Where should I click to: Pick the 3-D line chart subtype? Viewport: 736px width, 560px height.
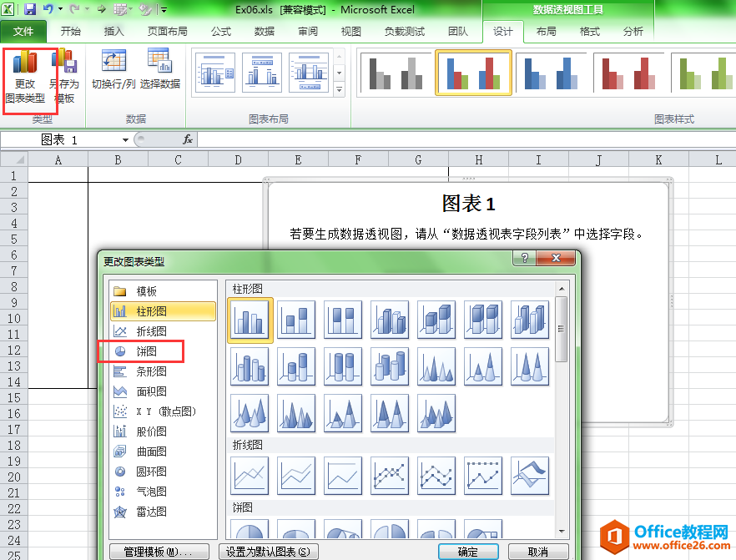[529, 476]
